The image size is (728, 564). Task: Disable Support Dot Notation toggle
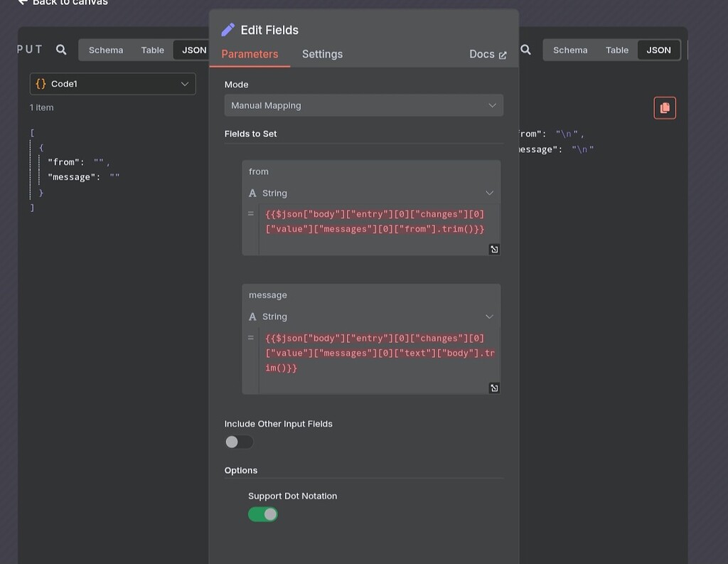(262, 514)
